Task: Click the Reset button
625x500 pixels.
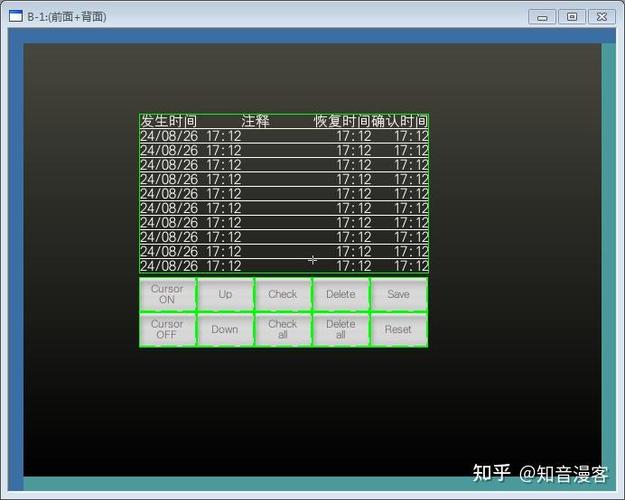Action: [399, 329]
